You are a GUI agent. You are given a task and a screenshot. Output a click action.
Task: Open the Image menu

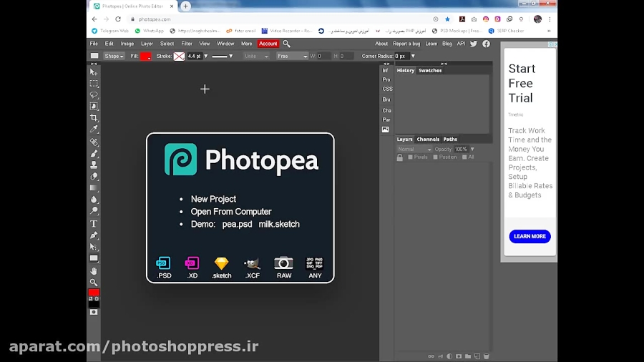click(127, 44)
